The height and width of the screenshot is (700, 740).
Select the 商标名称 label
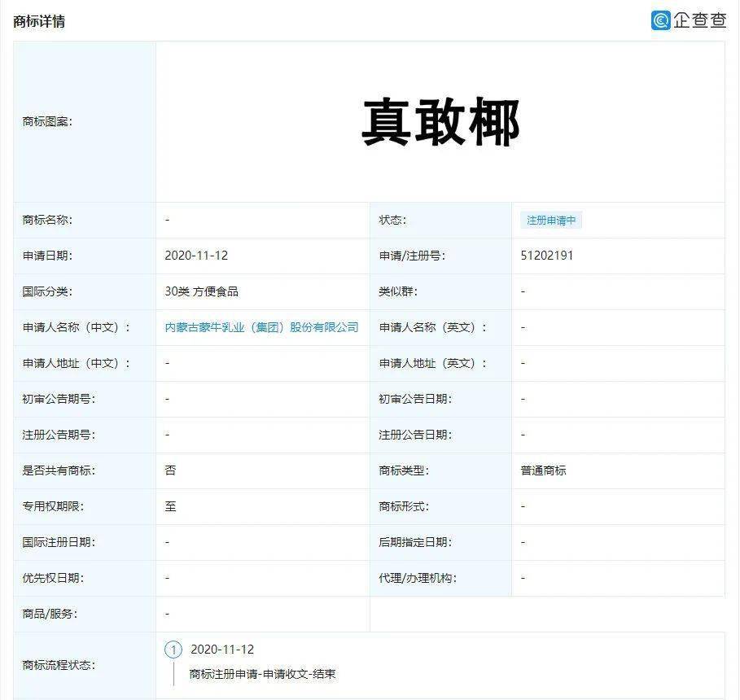(47, 220)
